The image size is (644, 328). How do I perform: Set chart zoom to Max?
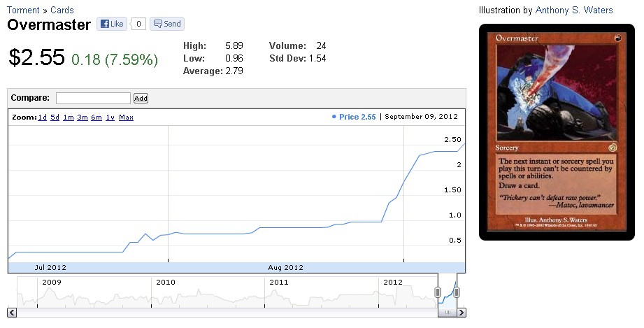click(x=126, y=117)
